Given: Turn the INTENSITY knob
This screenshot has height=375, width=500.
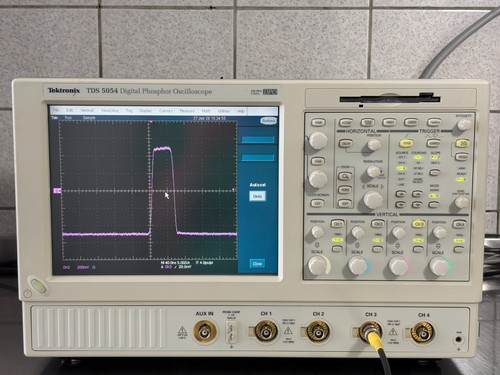Looking at the screenshot, I should (464, 125).
